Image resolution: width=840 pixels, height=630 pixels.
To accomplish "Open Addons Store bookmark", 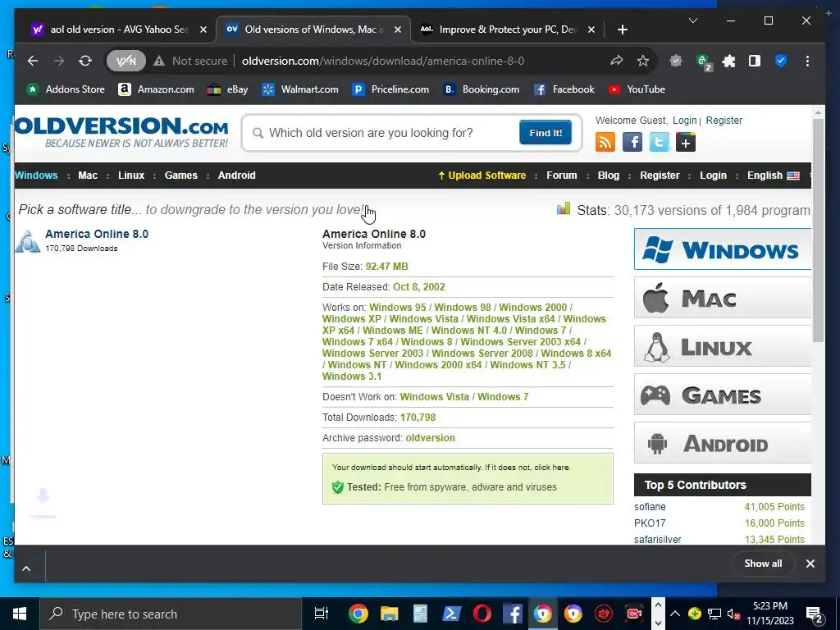I will [66, 89].
